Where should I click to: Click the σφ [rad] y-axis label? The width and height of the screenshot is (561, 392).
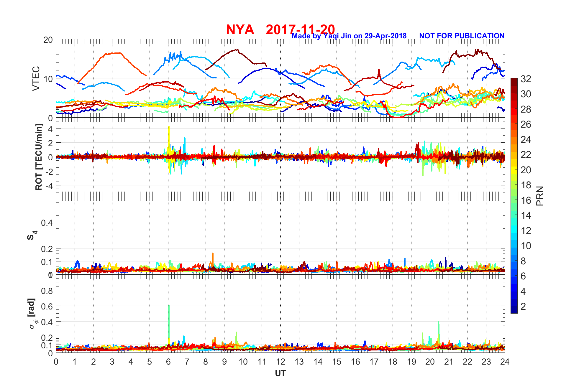point(33,314)
